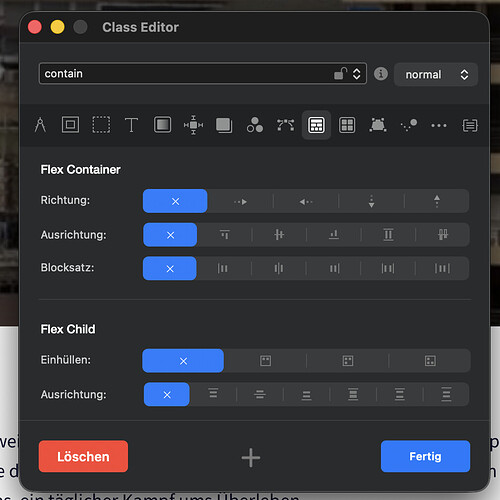Set Richtung to row right arrow

[x=240, y=201]
